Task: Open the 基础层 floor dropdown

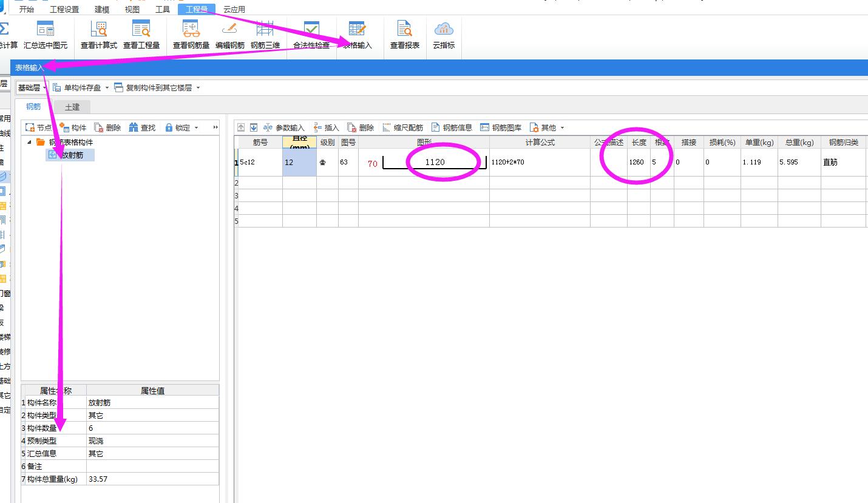Action: 32,88
